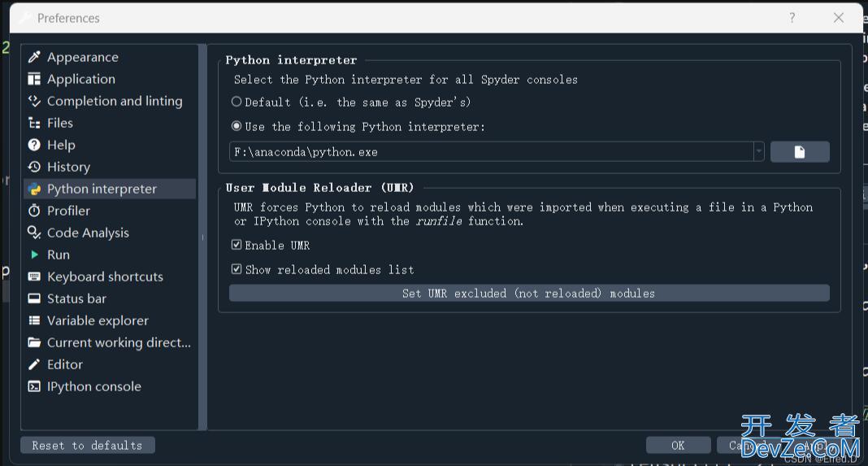Click the Editor pencil icon
The width and height of the screenshot is (868, 466).
click(x=34, y=364)
